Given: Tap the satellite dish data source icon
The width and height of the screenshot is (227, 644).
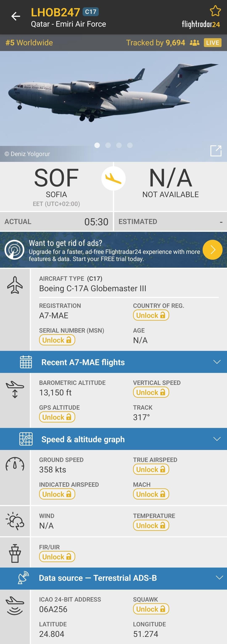Looking at the screenshot, I should click(23, 577).
